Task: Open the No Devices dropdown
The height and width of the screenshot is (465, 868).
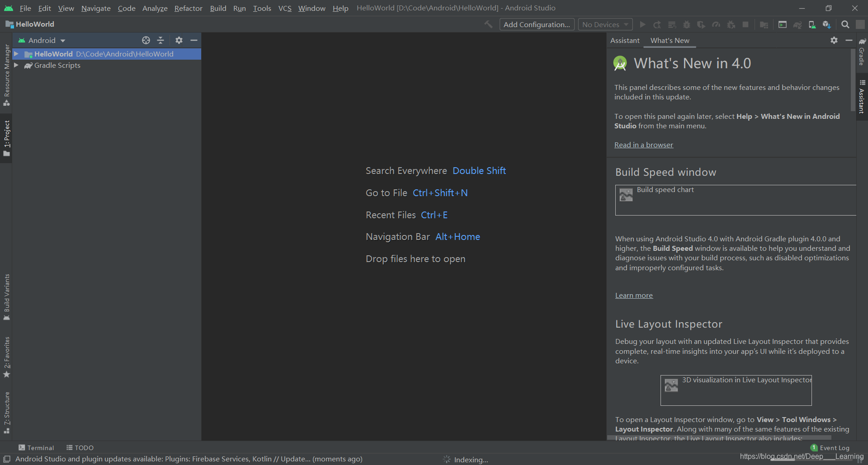Action: [x=605, y=24]
